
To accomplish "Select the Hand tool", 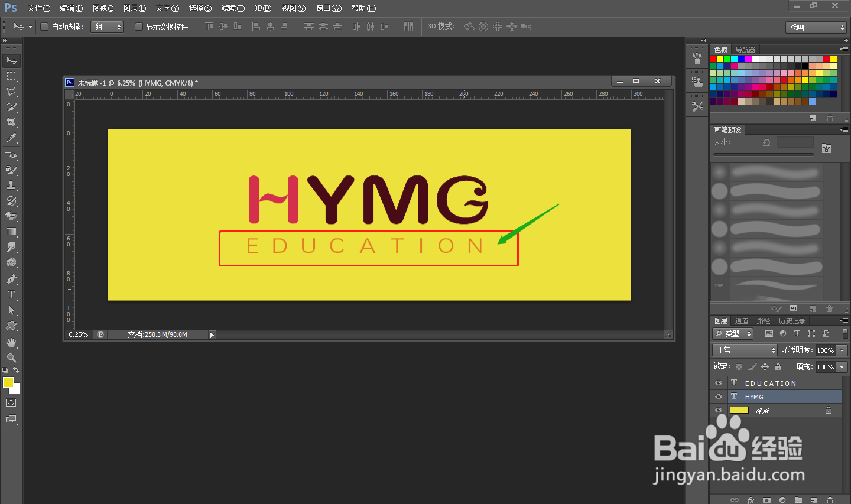I will point(11,343).
